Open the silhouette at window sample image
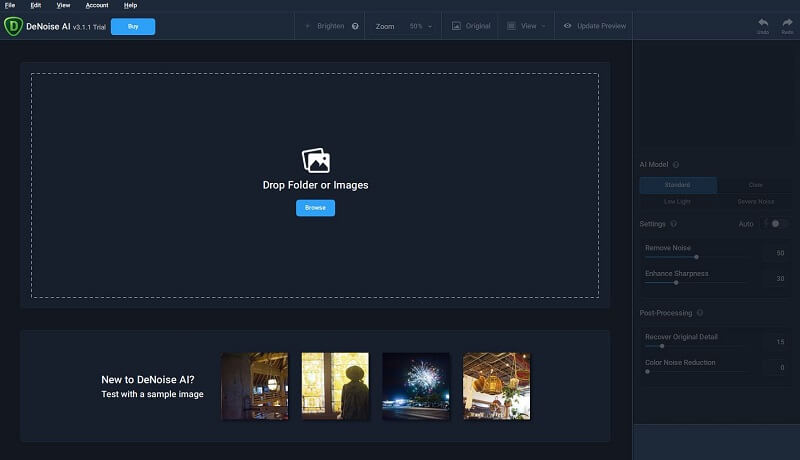This screenshot has height=460, width=800. click(335, 386)
